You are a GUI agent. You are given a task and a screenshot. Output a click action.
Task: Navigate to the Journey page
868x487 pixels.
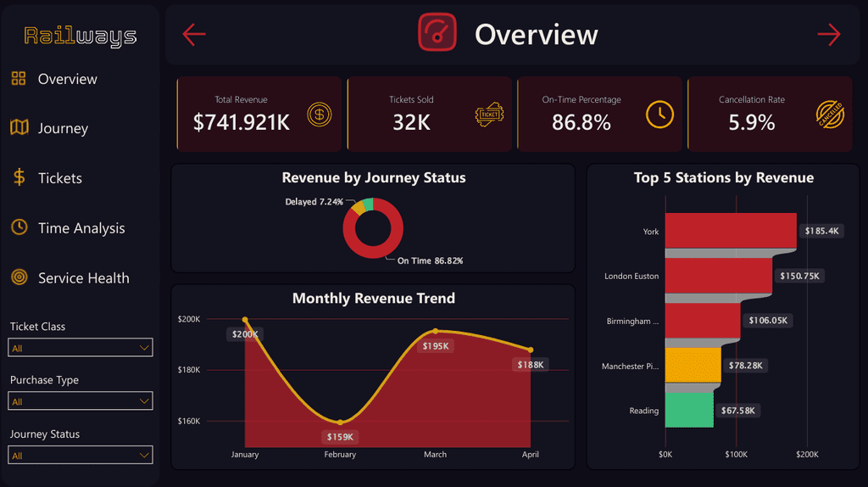63,128
